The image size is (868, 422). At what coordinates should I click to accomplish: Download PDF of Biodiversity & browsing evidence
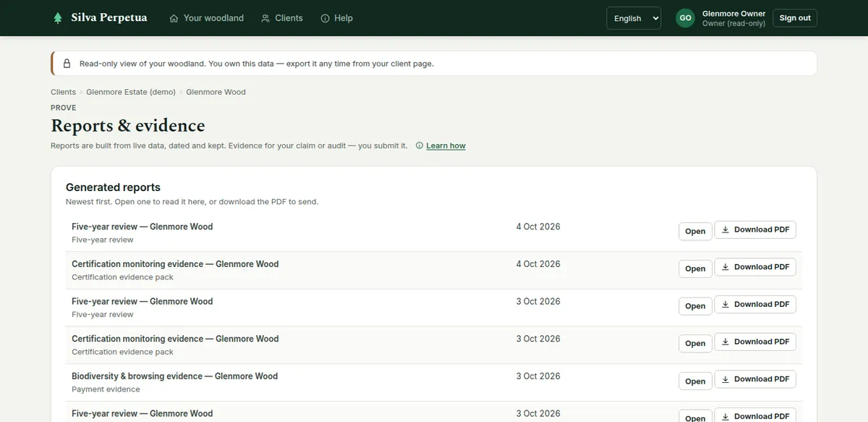coord(755,379)
